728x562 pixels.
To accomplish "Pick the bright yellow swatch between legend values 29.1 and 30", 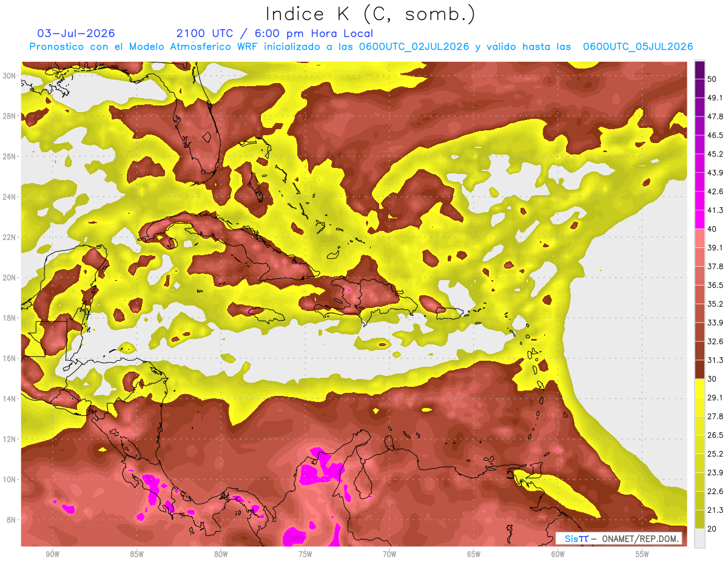I will [699, 388].
